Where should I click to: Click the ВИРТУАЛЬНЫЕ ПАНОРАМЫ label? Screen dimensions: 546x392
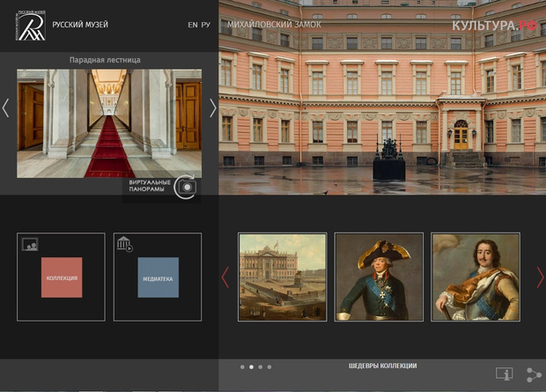150,186
